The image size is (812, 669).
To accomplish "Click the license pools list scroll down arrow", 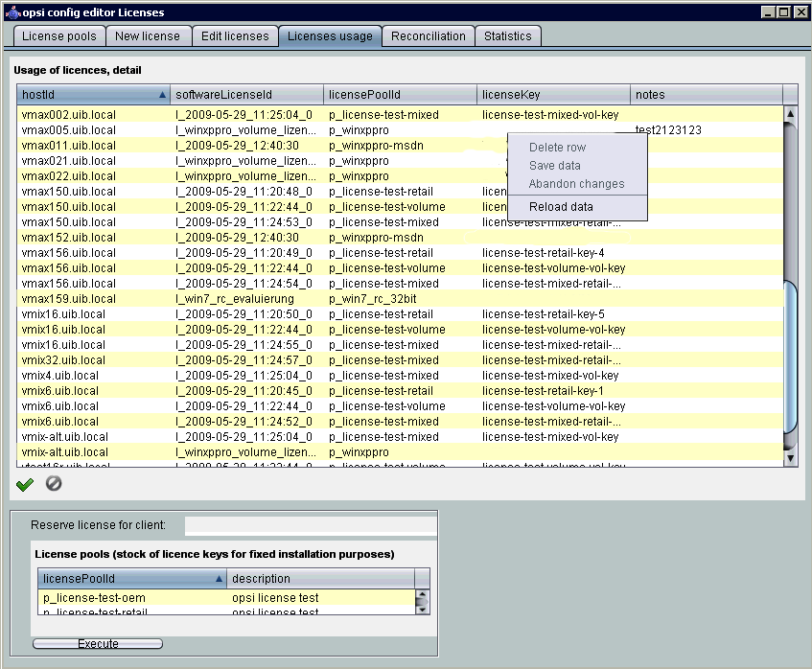I will point(423,610).
